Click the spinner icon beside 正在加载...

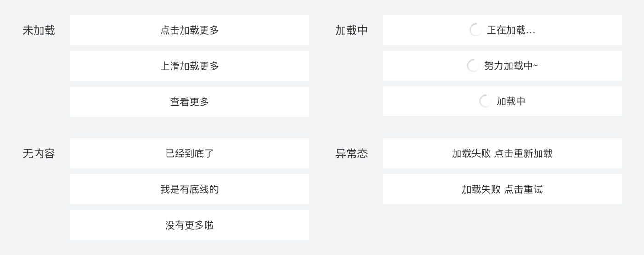(x=476, y=30)
